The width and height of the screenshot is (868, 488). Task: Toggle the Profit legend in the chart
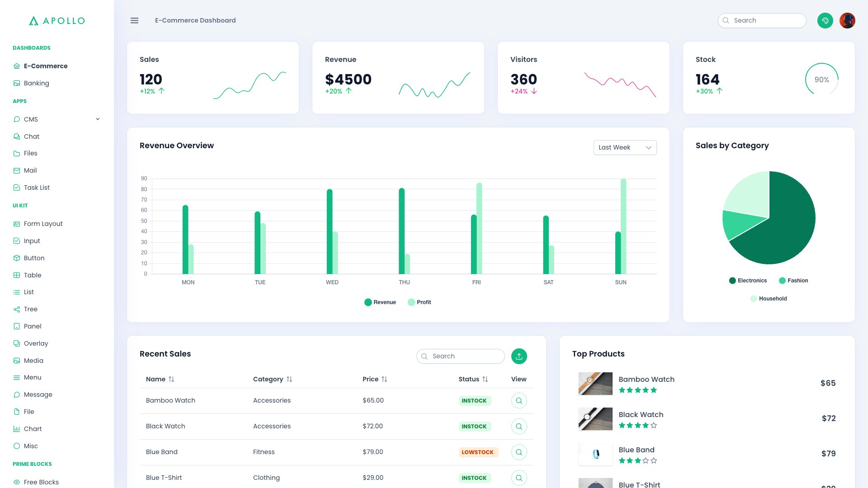tap(419, 302)
